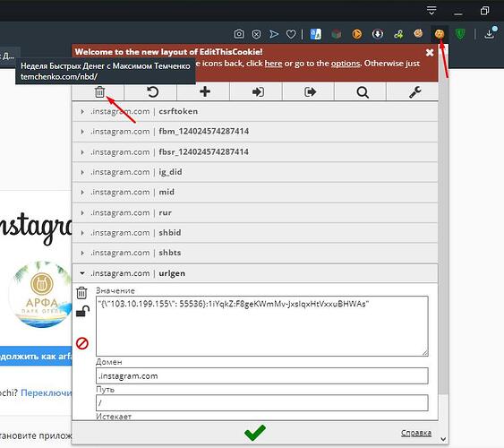Click the scroll down arrow at popup bottom
Image resolution: width=504 pixels, height=448 pixels.
coord(443,439)
